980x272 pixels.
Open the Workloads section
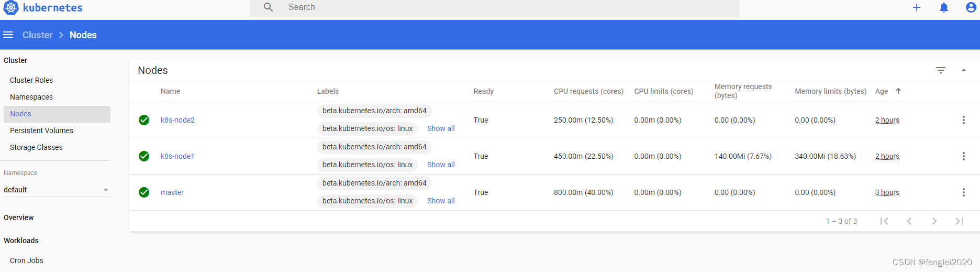21,241
